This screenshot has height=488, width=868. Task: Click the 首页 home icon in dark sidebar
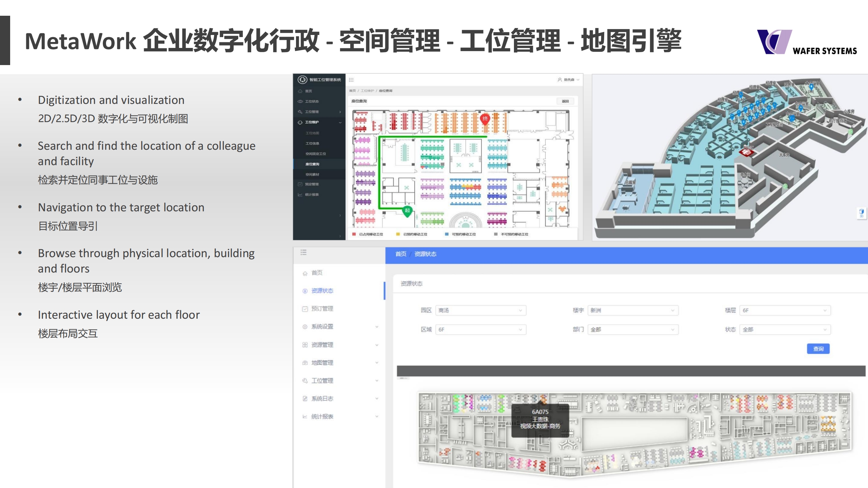300,91
